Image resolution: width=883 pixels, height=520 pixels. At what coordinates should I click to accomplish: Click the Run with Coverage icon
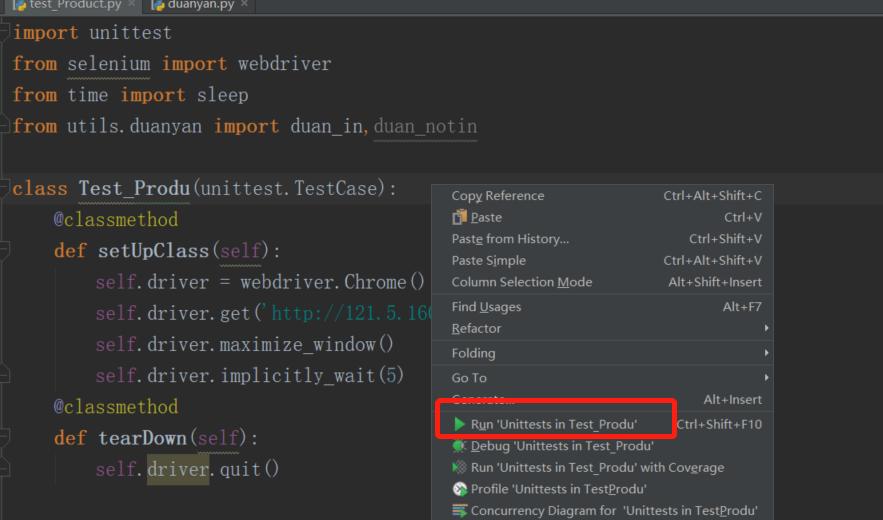[460, 467]
